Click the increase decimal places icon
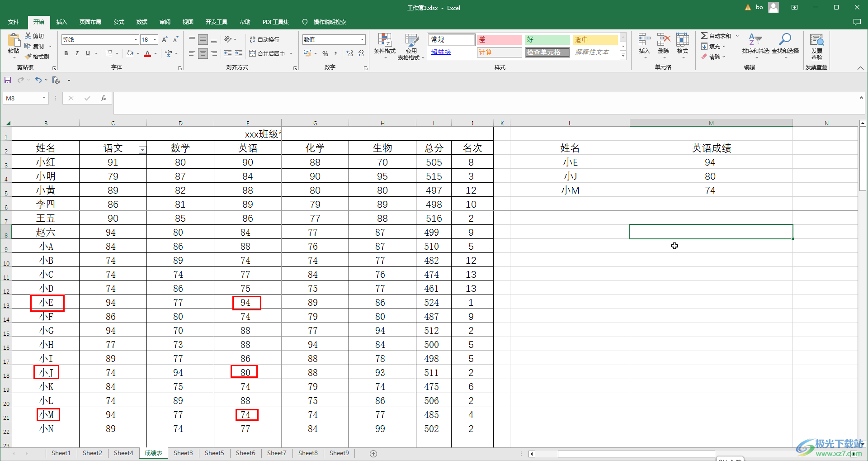The width and height of the screenshot is (868, 461). point(349,53)
